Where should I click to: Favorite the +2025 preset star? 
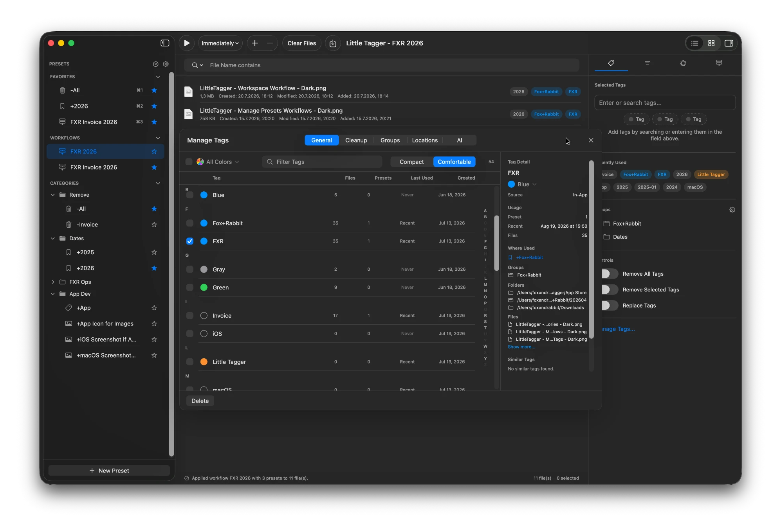click(x=154, y=252)
